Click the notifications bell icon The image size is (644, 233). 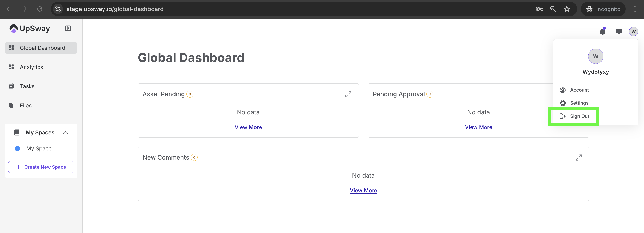tap(602, 32)
